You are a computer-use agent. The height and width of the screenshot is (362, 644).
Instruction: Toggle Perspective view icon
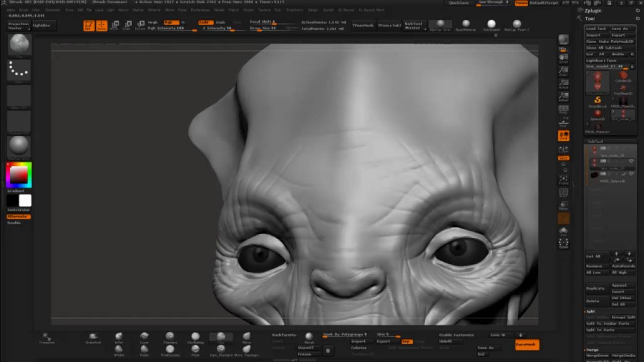(x=563, y=110)
